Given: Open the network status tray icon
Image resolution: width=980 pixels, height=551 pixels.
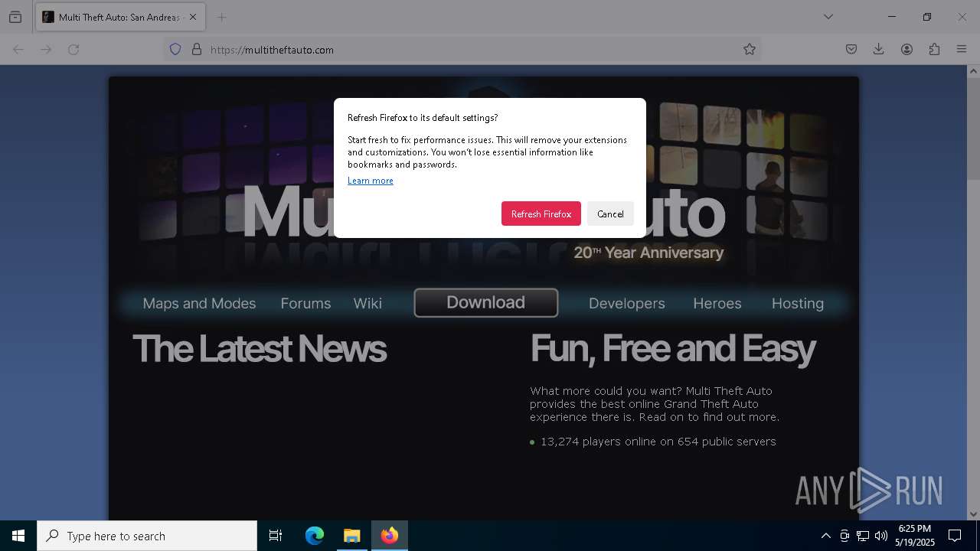Looking at the screenshot, I should (x=863, y=536).
